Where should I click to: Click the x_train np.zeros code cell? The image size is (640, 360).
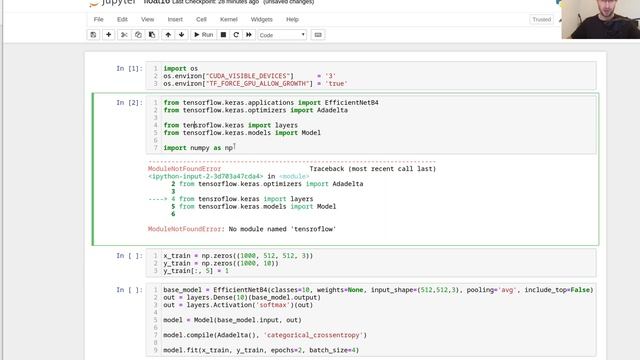tap(371, 263)
